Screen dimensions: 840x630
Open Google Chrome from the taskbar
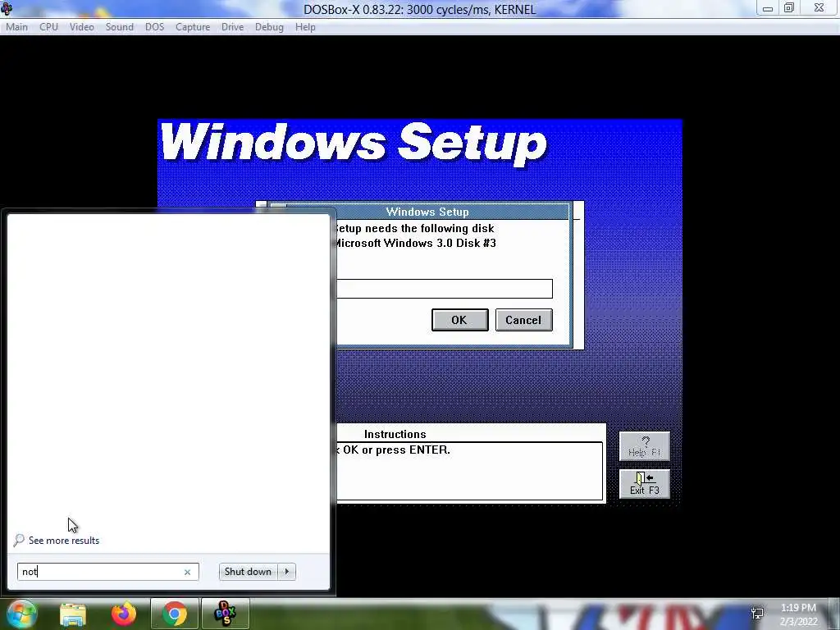point(175,614)
